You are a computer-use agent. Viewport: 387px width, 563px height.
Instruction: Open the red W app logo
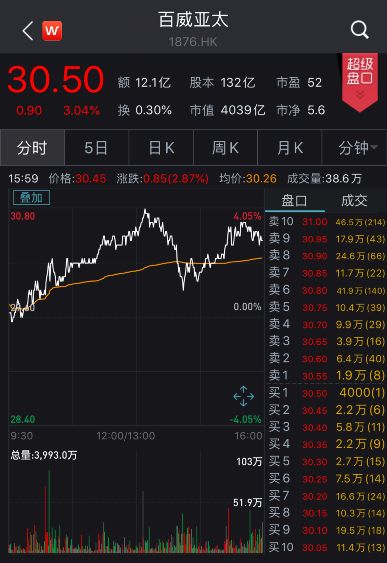(x=52, y=31)
